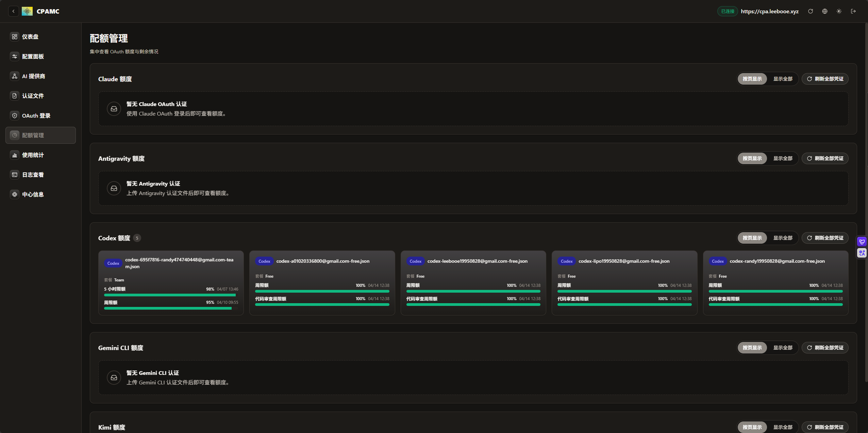This screenshot has height=433, width=868.
Task: Select 按页显示 in Kimi 额度 section
Action: tap(752, 427)
